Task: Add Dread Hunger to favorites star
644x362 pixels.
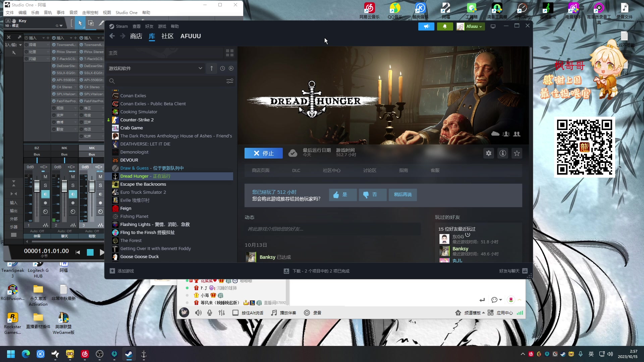Action: [517, 153]
